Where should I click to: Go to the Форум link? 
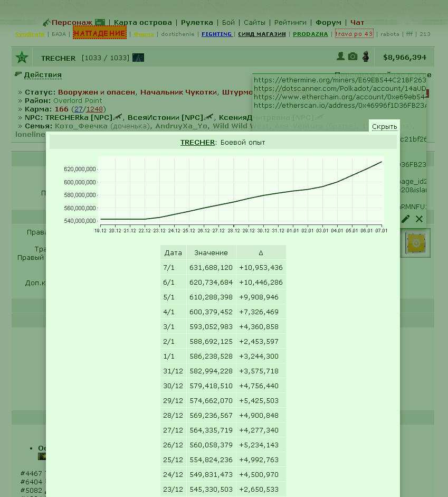point(328,23)
